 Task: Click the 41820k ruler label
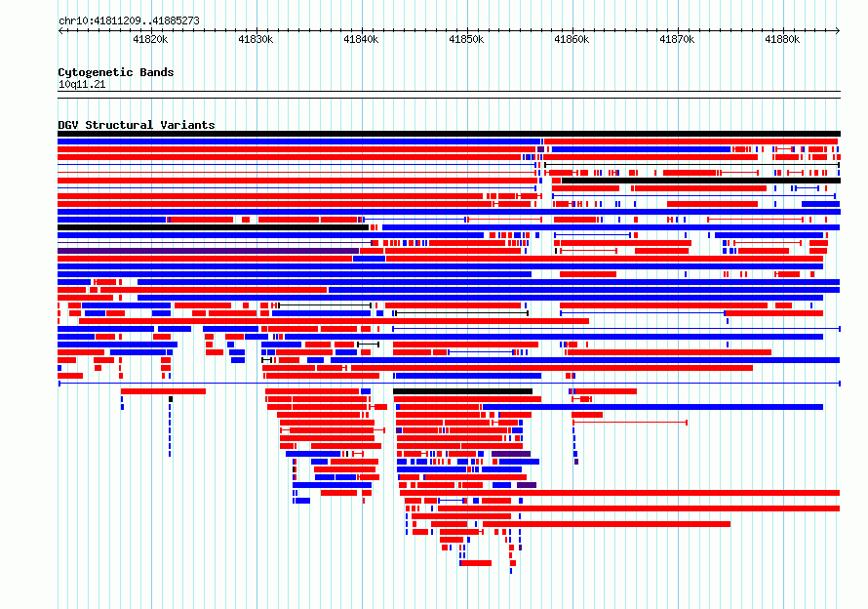150,39
